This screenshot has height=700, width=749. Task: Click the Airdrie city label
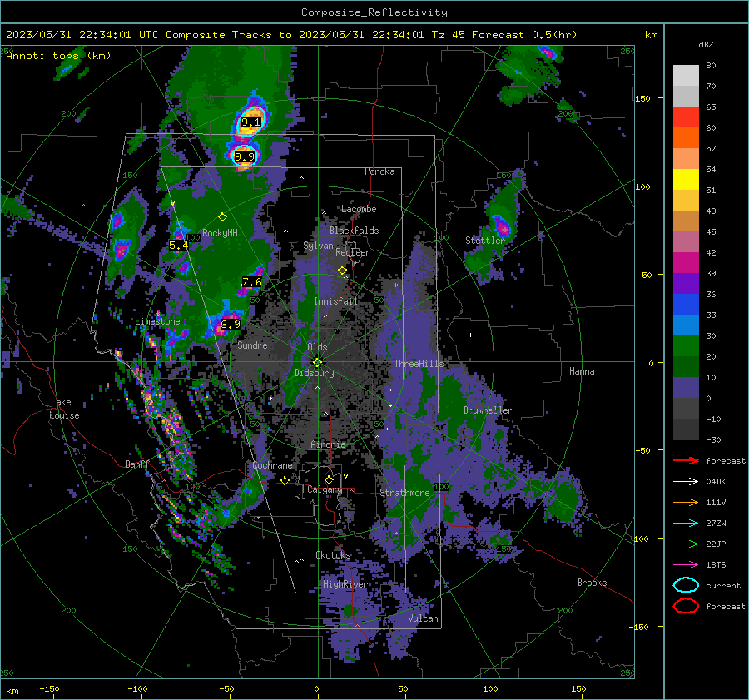click(328, 444)
